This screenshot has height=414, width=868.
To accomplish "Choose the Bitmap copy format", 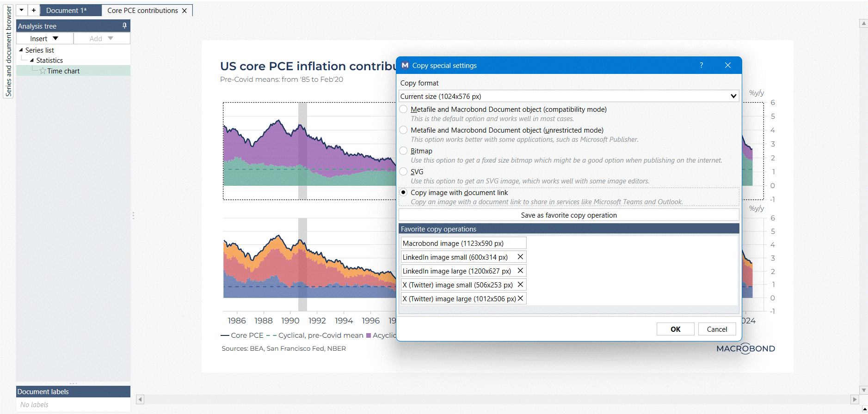I will coord(404,151).
